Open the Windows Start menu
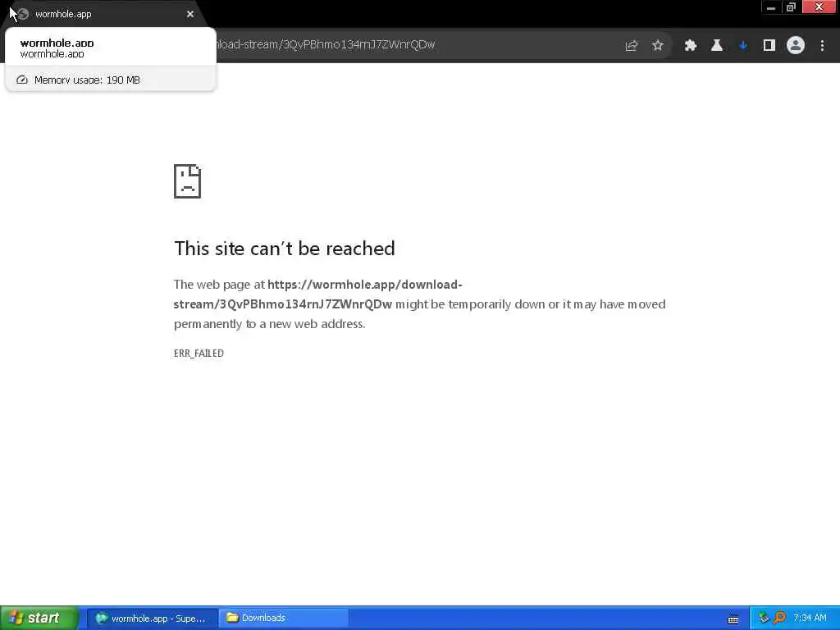The image size is (840, 630). [39, 618]
